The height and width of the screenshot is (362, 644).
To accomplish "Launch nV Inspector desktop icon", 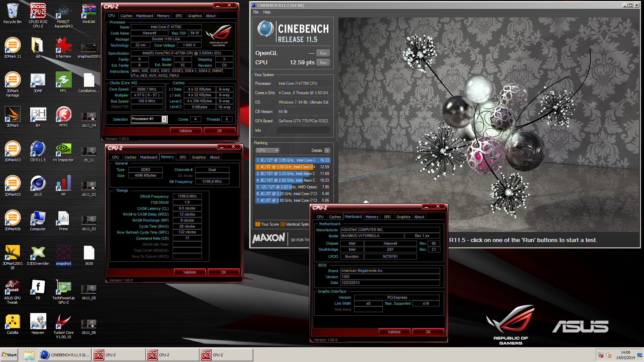I will click(x=63, y=152).
